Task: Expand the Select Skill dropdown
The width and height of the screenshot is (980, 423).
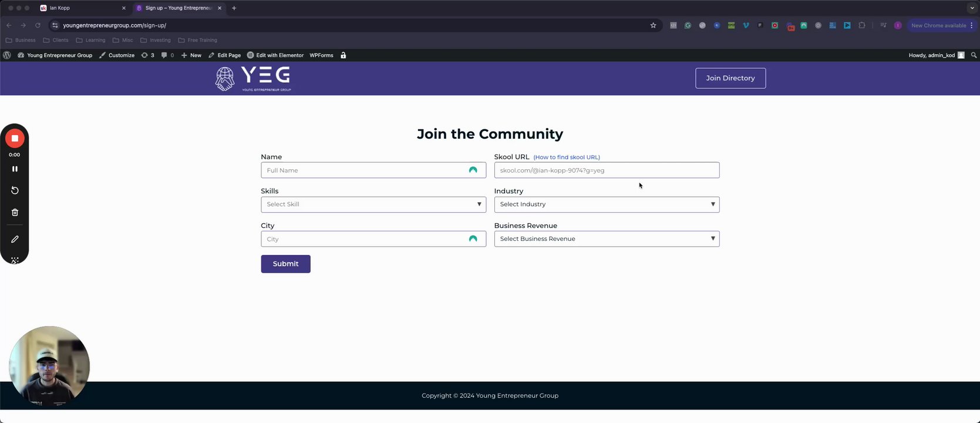Action: [373, 204]
